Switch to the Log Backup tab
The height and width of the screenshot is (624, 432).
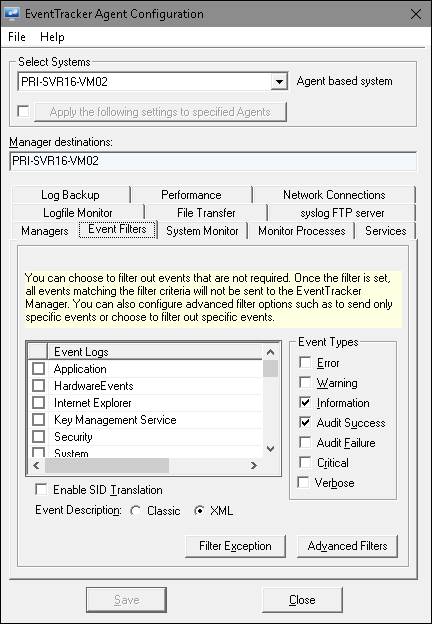point(70,195)
